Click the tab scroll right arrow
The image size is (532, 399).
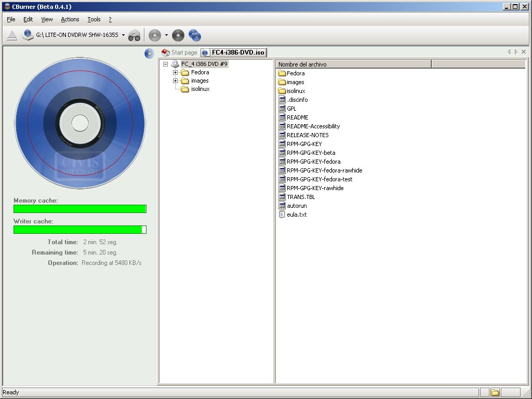tap(516, 51)
